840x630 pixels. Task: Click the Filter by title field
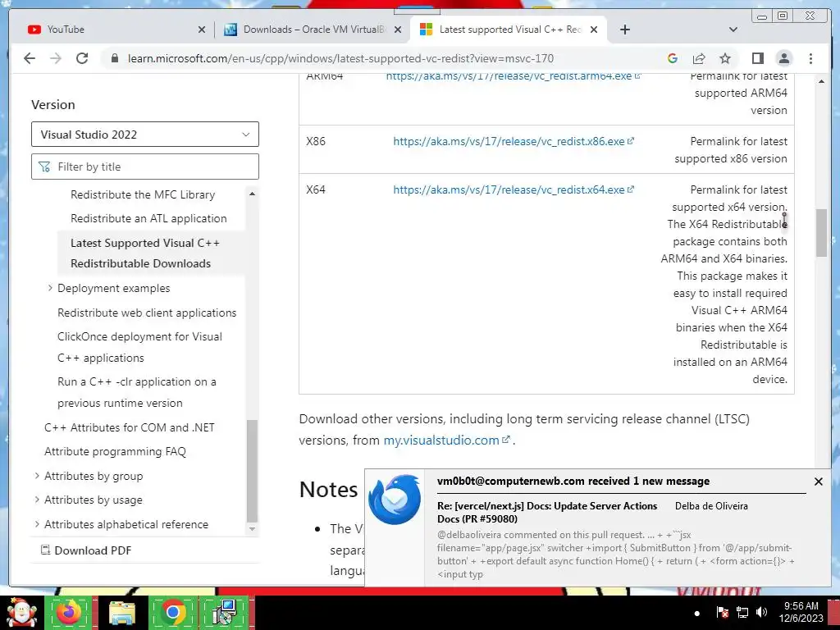pyautogui.click(x=145, y=167)
